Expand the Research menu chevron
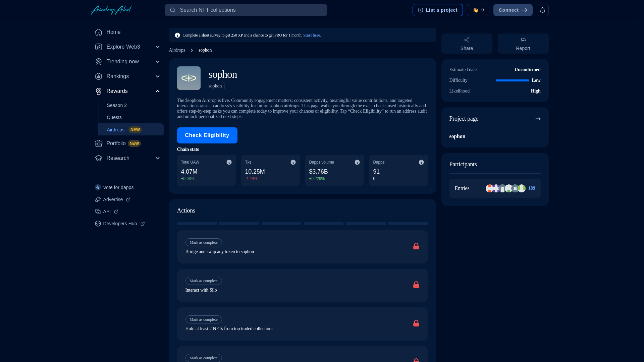The image size is (644, 362). pos(157,158)
